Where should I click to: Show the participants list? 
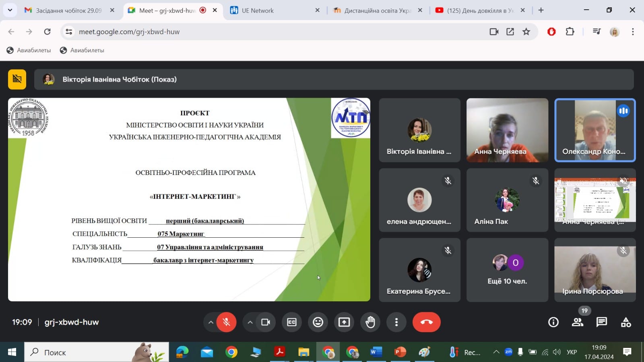(578, 322)
